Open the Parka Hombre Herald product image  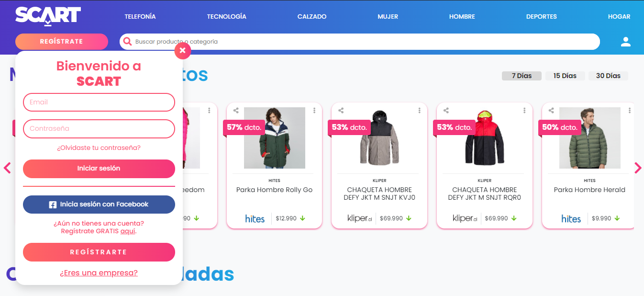point(589,138)
